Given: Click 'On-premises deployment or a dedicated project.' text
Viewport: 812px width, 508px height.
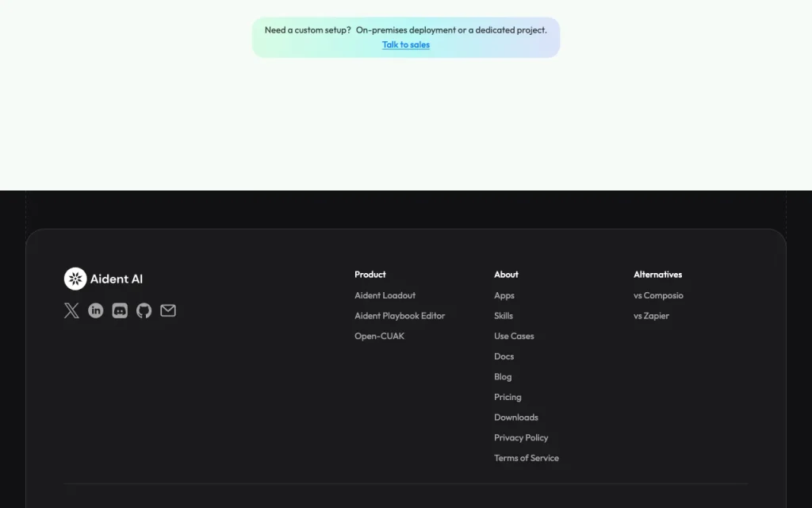Looking at the screenshot, I should (451, 30).
